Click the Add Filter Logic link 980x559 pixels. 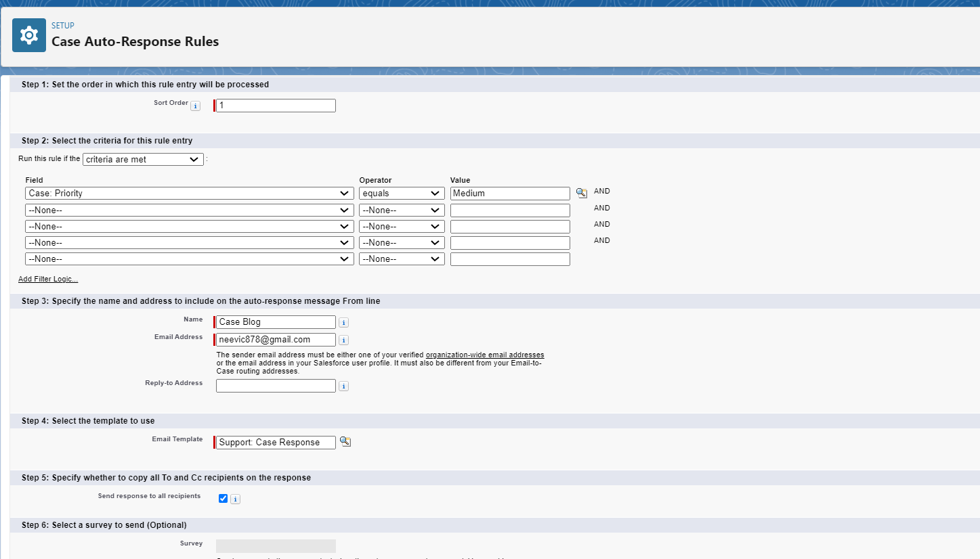pyautogui.click(x=47, y=279)
